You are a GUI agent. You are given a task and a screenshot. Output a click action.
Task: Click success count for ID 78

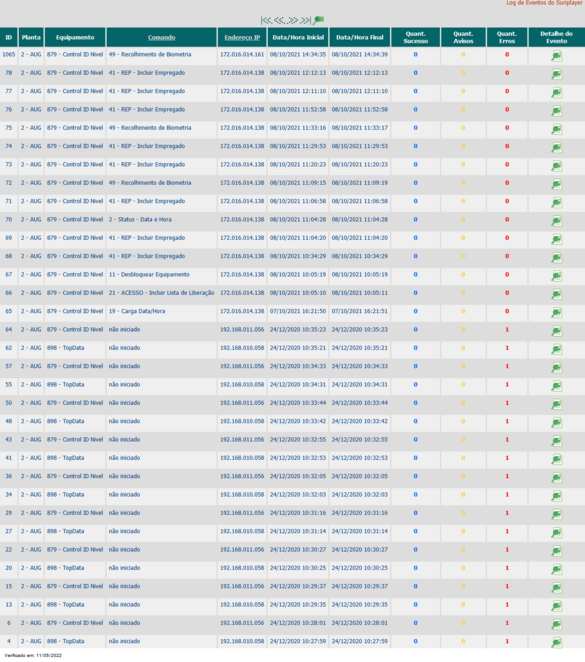coord(415,73)
